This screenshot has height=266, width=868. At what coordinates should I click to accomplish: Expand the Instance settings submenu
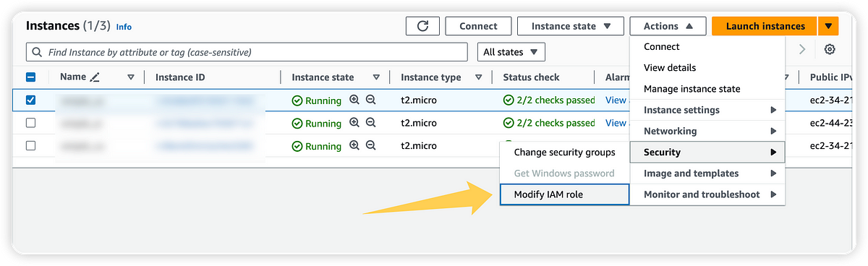pyautogui.click(x=707, y=110)
